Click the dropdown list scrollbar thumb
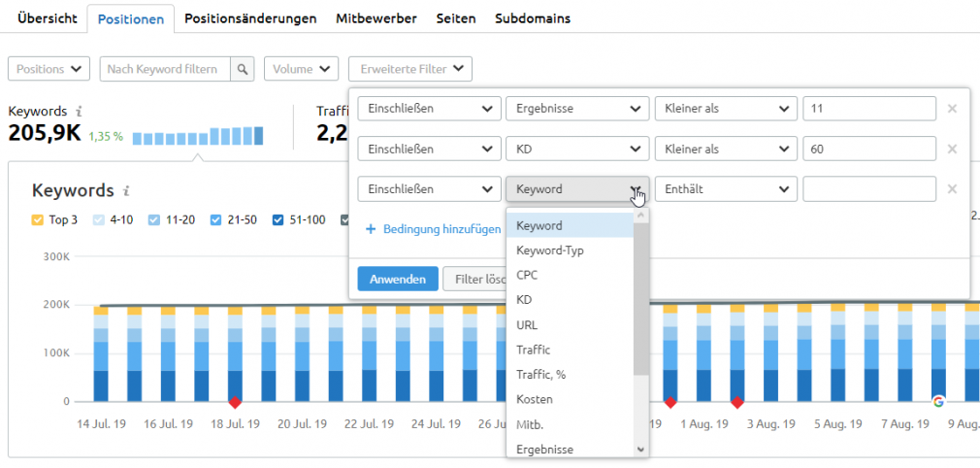The height and width of the screenshot is (468, 980). click(641, 299)
